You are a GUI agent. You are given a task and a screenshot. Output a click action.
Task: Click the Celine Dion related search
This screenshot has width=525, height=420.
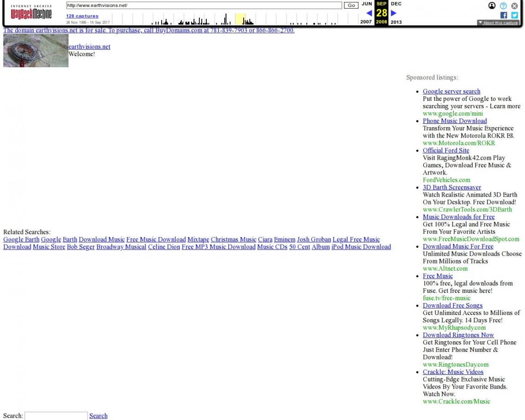pos(164,247)
